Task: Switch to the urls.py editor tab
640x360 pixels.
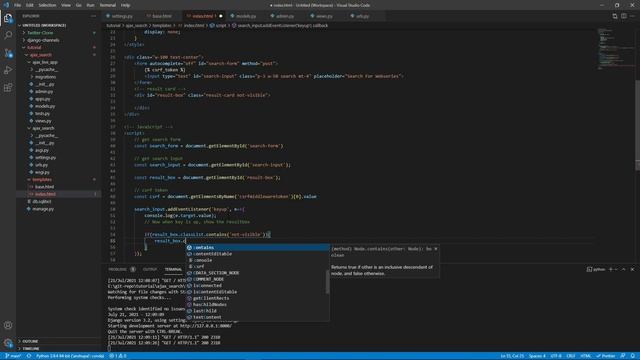Action: [362, 16]
